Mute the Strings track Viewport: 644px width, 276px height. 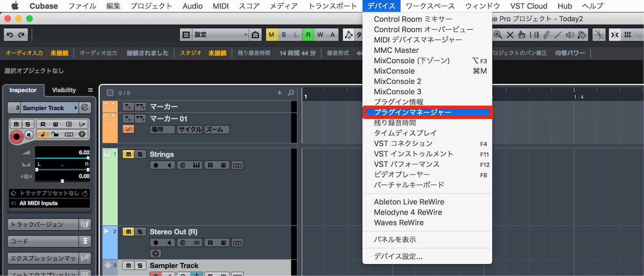(128, 155)
